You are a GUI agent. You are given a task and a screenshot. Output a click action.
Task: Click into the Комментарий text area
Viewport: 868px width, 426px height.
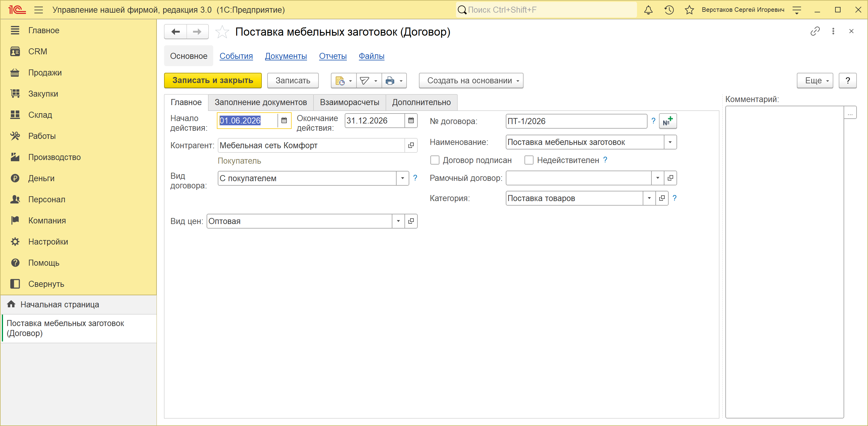point(784,262)
